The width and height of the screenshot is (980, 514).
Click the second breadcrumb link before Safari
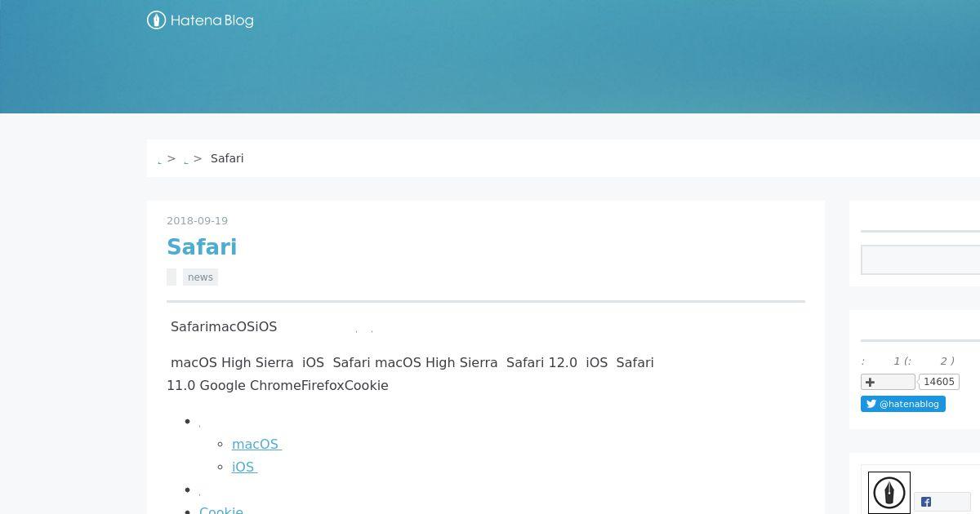(186, 159)
